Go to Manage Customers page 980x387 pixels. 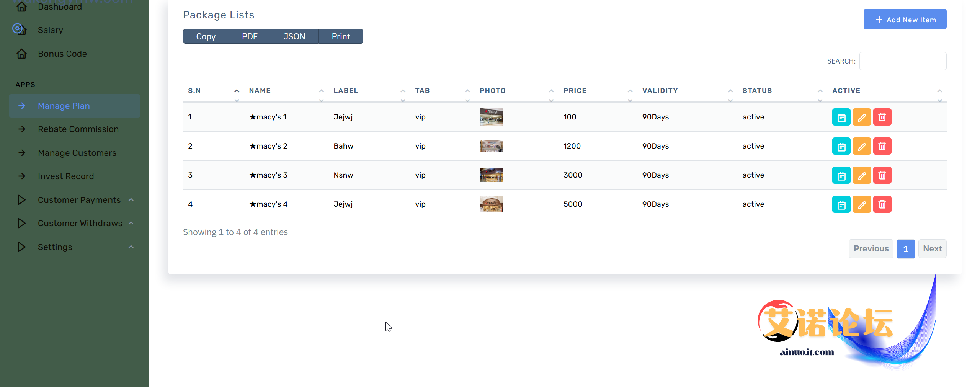click(77, 153)
